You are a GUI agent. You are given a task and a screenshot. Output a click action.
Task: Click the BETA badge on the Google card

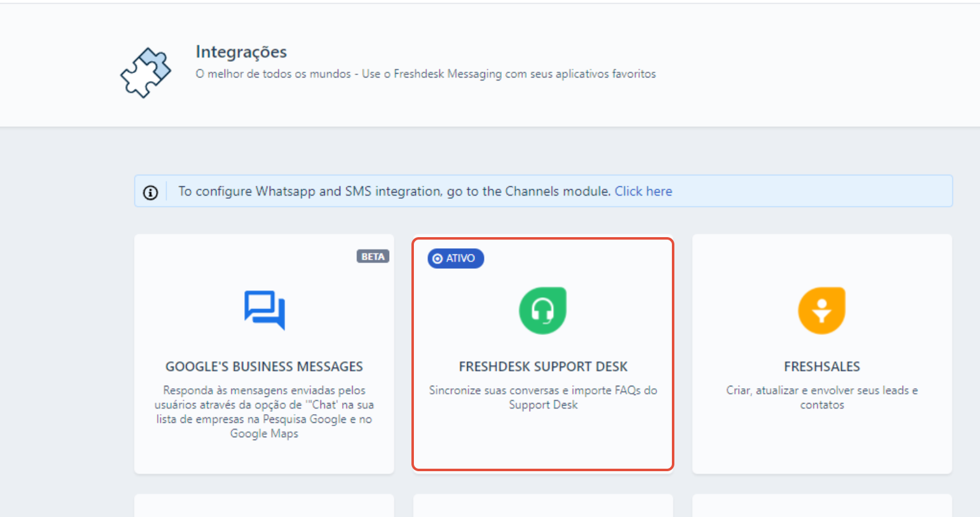click(373, 256)
